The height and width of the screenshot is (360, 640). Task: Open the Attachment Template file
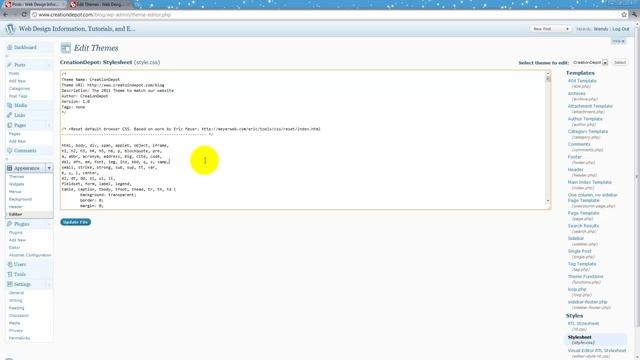590,106
